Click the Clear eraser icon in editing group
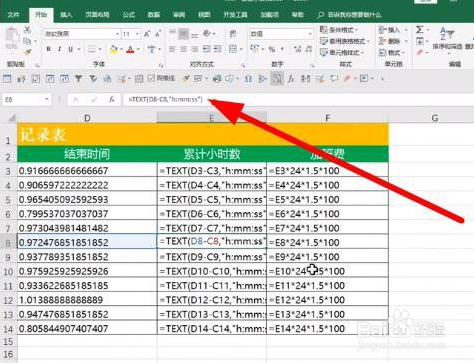Image resolution: width=474 pixels, height=363 pixels. [x=419, y=52]
